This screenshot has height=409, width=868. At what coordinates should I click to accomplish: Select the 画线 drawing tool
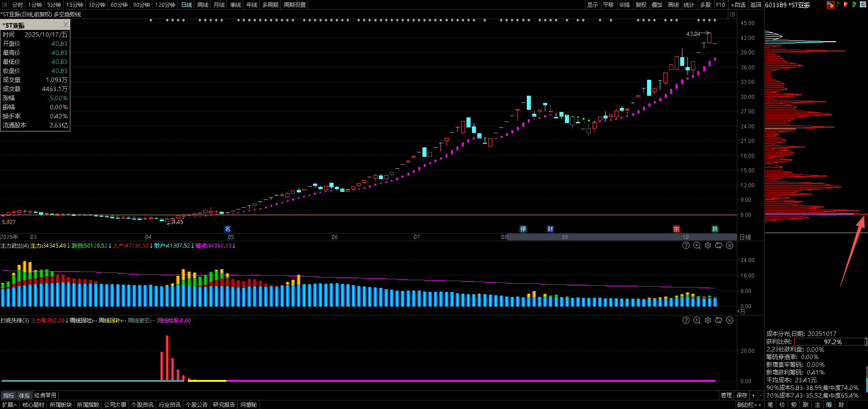point(673,5)
